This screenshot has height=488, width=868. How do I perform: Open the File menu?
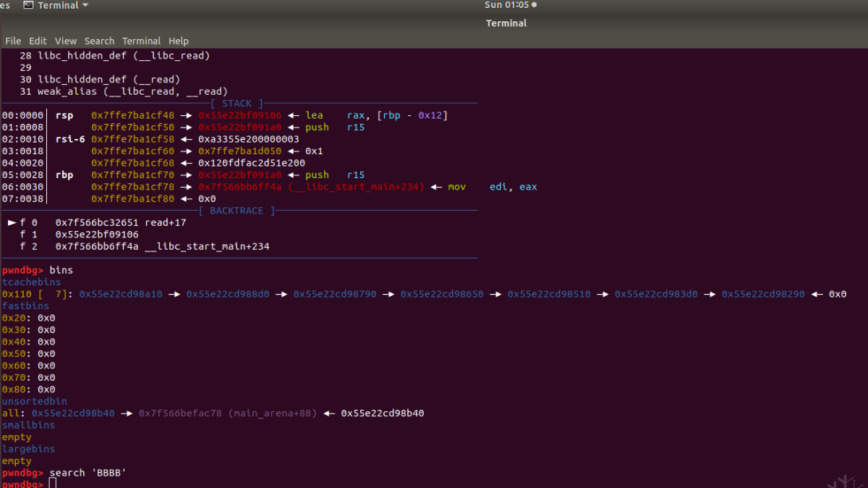click(13, 41)
